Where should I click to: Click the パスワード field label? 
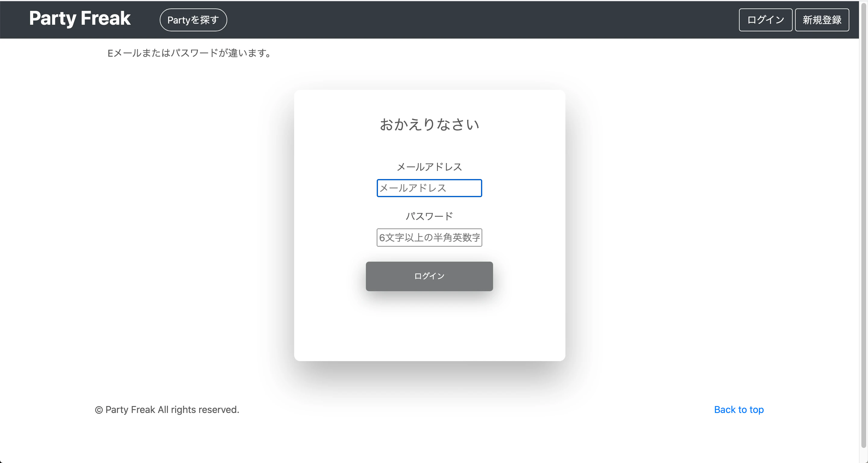(429, 216)
